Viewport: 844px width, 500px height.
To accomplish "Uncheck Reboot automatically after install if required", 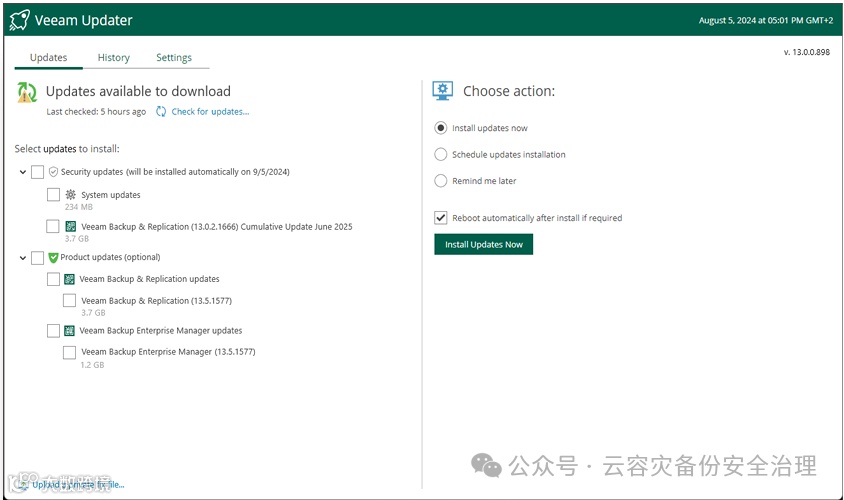I will click(441, 217).
